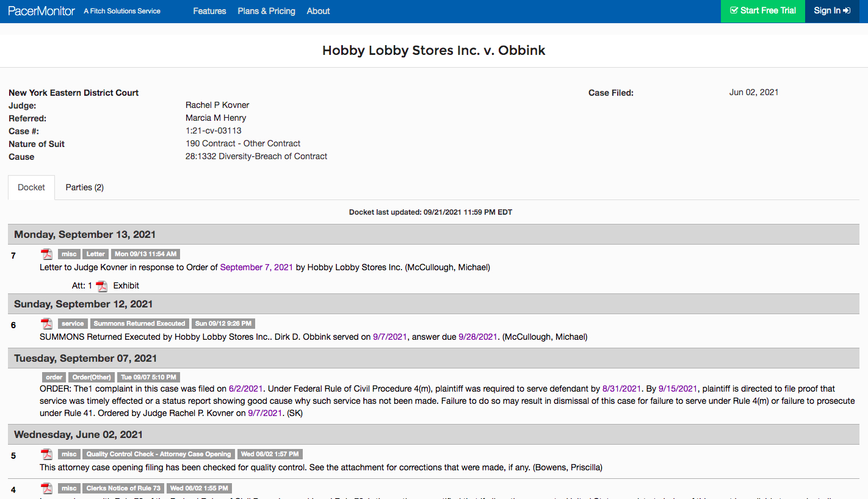Image resolution: width=868 pixels, height=499 pixels.
Task: Open the Features menu item
Action: [209, 11]
